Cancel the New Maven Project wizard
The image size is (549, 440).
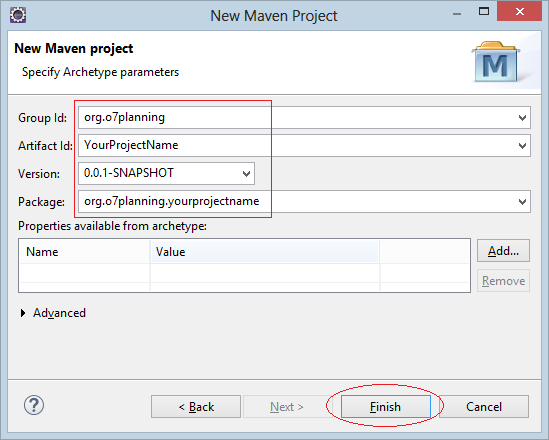(484, 407)
